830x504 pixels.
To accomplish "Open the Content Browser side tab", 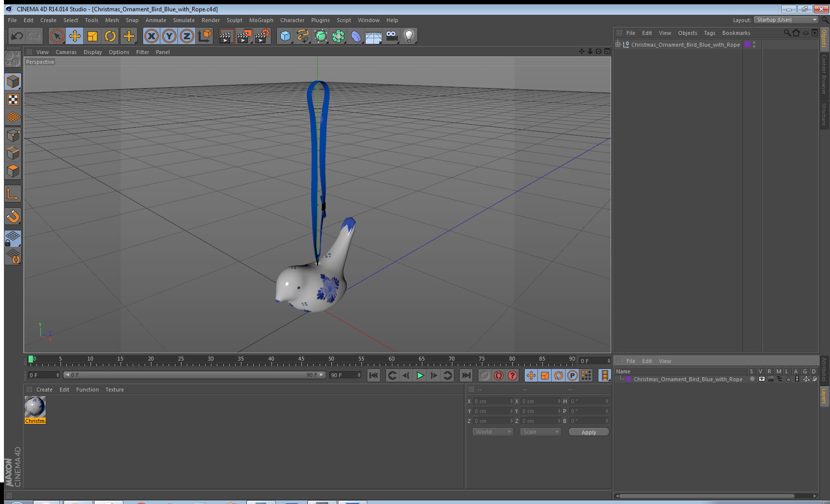I will 824,74.
